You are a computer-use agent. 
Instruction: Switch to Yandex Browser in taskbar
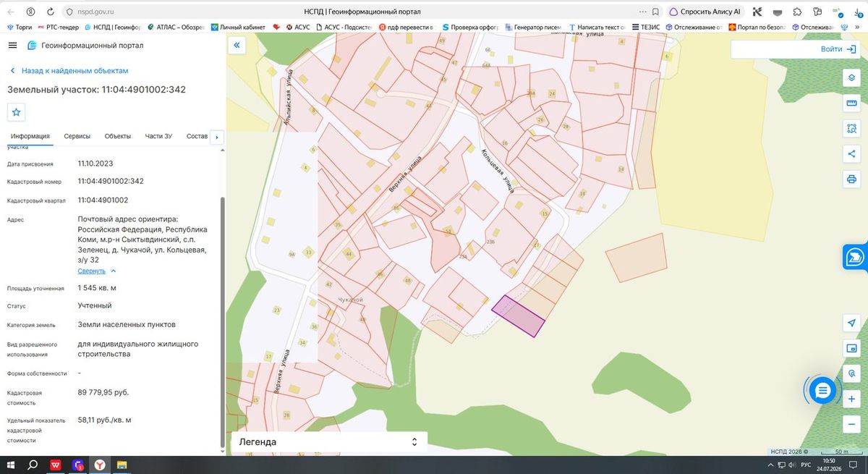point(100,465)
